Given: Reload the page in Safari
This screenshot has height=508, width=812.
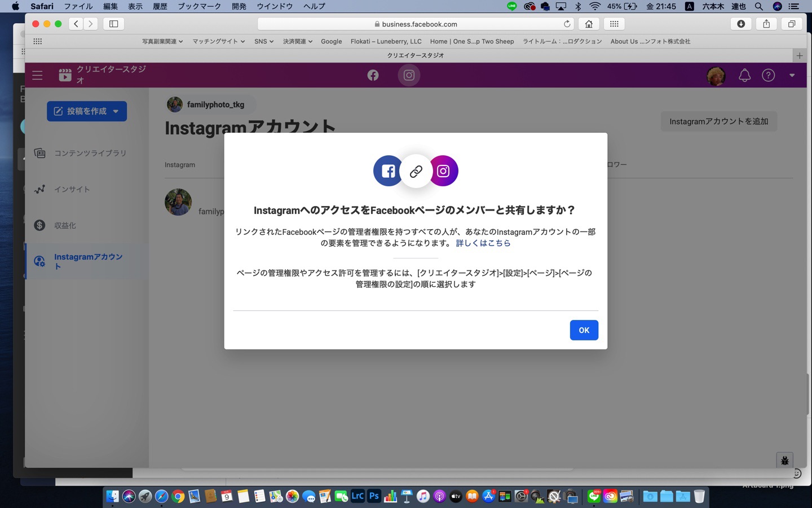Looking at the screenshot, I should point(567,24).
